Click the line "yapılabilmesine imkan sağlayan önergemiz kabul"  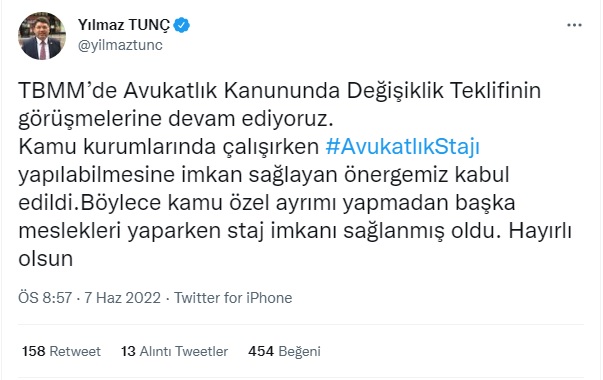[264, 175]
